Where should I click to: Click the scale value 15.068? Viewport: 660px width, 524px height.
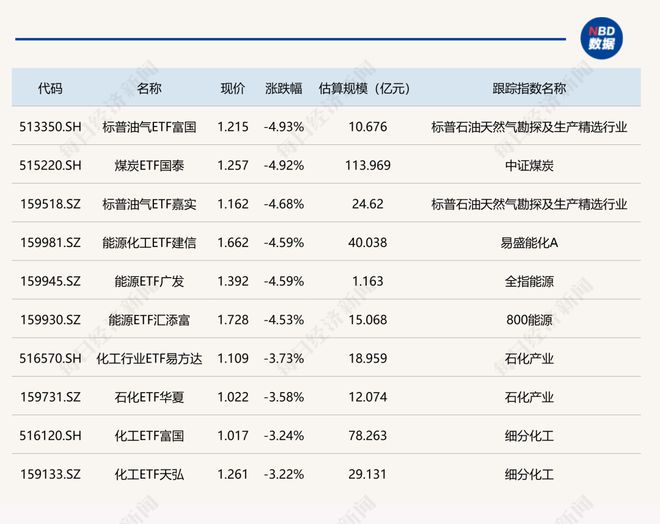(367, 320)
